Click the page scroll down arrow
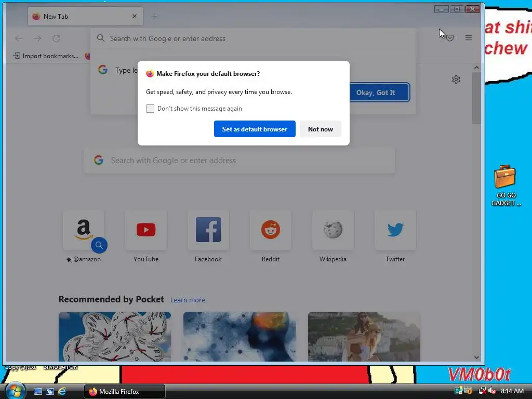The image size is (532, 399). [476, 357]
